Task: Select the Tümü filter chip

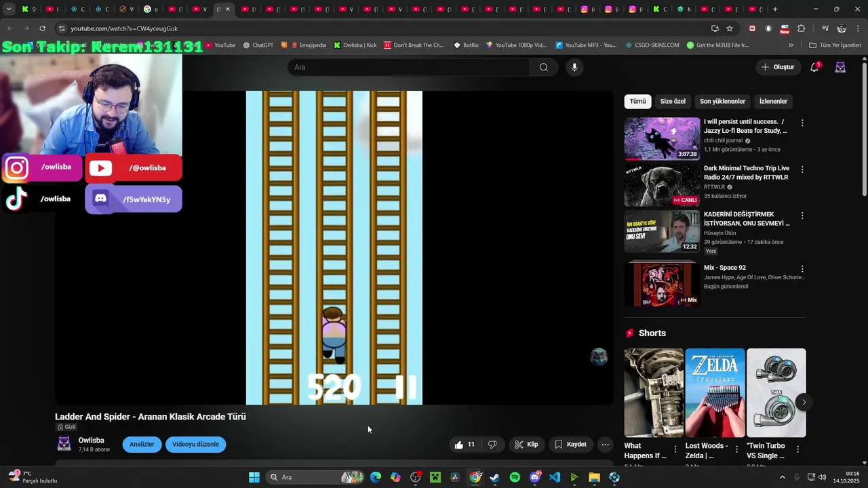Action: tap(638, 101)
